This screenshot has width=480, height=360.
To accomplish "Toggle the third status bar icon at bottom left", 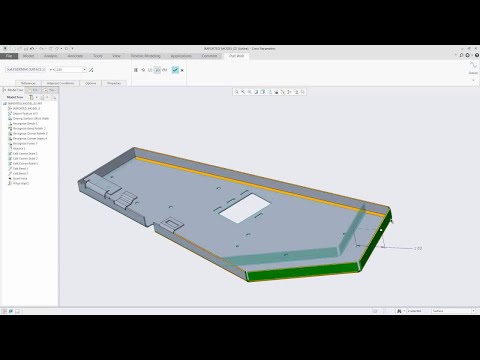I will coord(17,311).
